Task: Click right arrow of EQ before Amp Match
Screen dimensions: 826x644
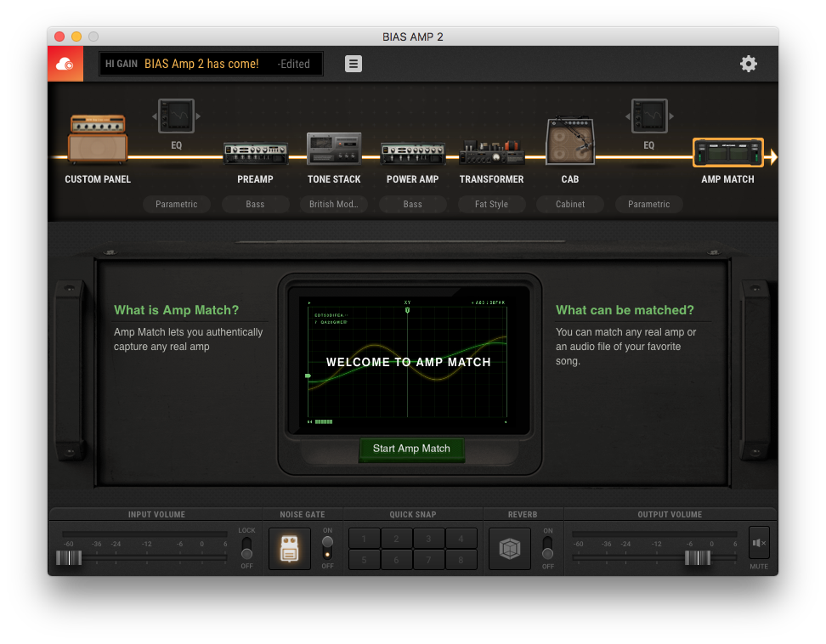Action: [x=671, y=116]
